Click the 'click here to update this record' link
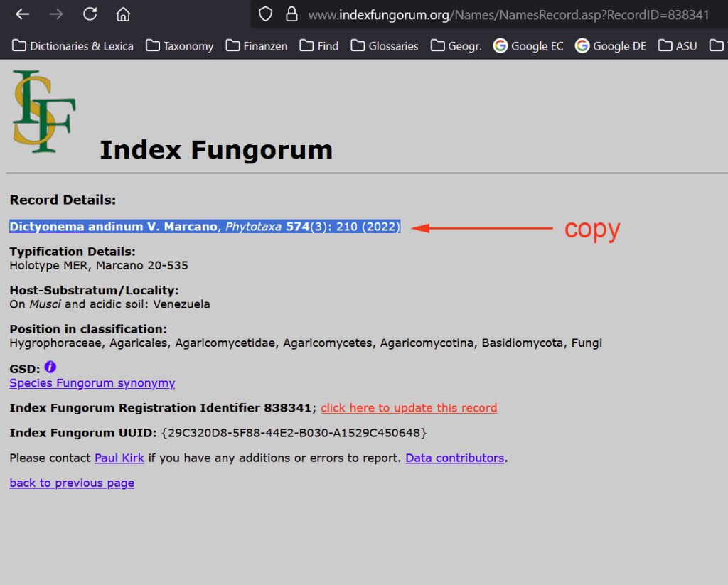728x585 pixels. coord(409,408)
